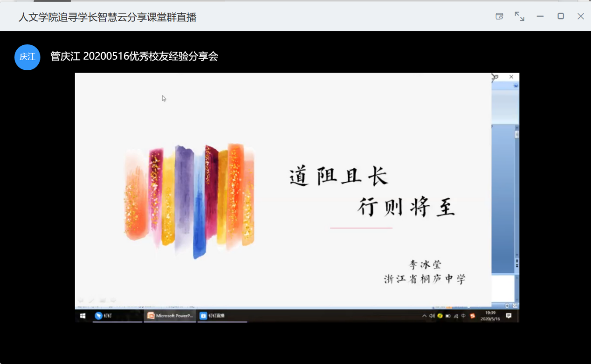Close the inner PowerPoint window with X
The image size is (591, 364).
511,77
